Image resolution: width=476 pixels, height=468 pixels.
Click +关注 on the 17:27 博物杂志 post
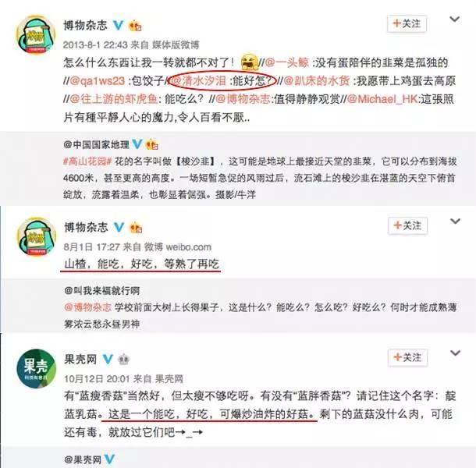[407, 225]
